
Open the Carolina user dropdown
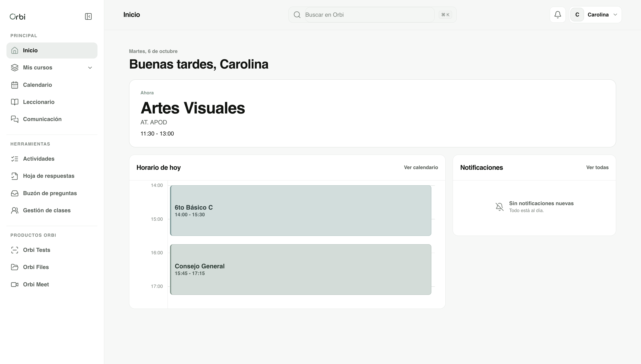click(595, 15)
